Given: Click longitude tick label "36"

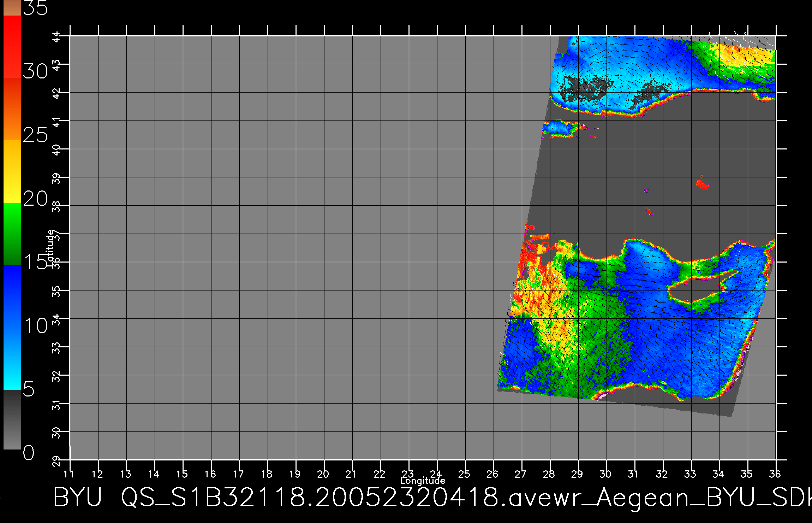Looking at the screenshot, I should click(x=775, y=474).
